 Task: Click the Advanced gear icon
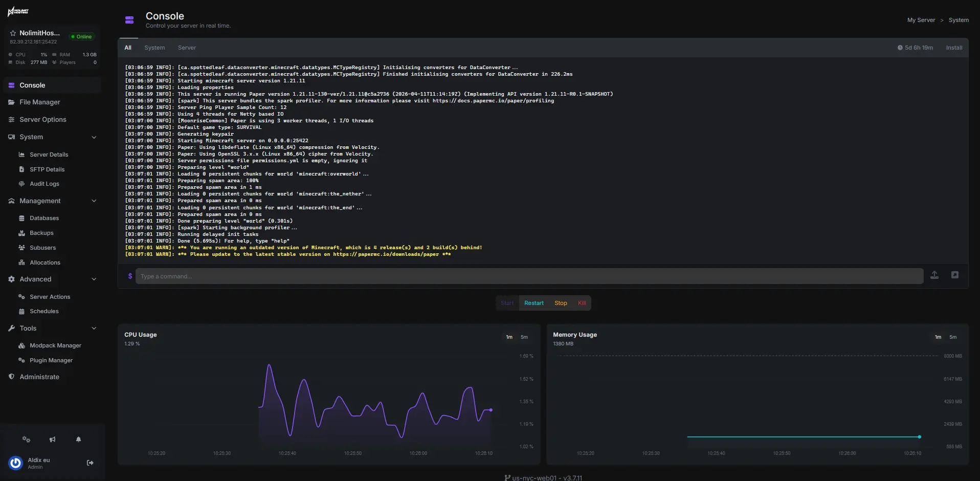(x=11, y=279)
